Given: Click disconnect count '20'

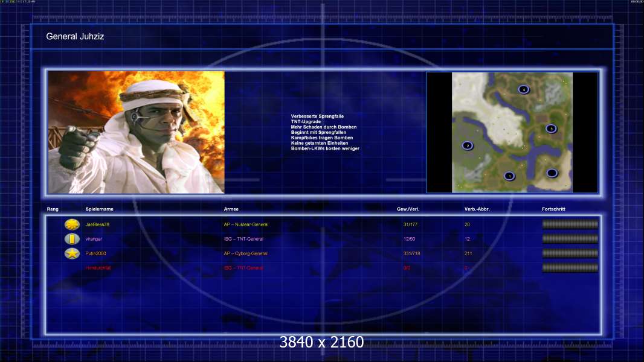Looking at the screenshot, I should tap(467, 224).
